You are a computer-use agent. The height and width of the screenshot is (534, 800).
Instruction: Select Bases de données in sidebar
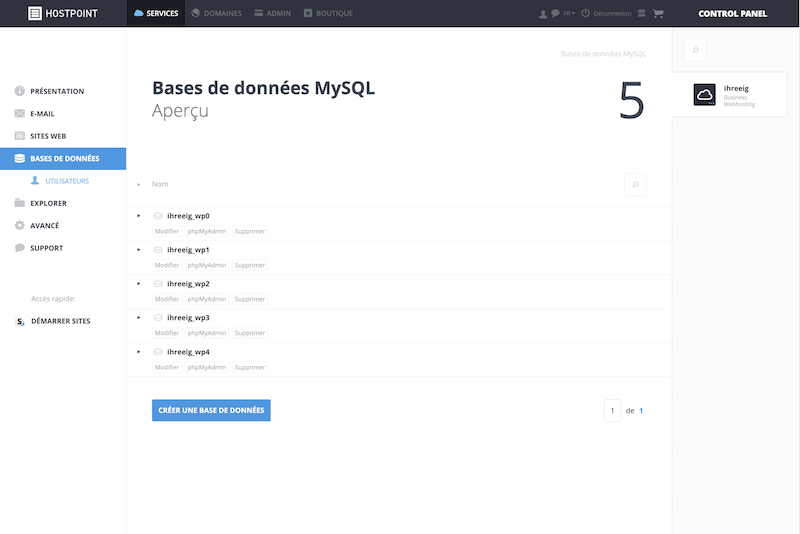[x=63, y=159]
